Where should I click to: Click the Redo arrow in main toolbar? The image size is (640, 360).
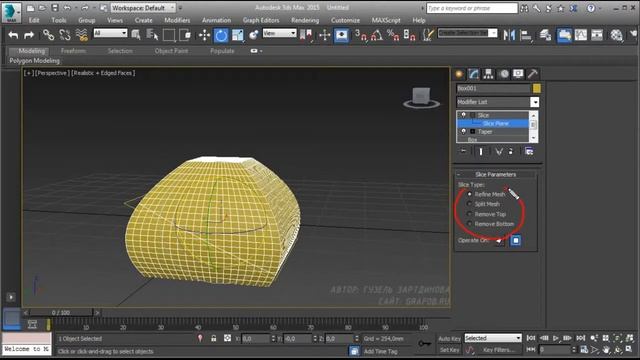(x=28, y=36)
